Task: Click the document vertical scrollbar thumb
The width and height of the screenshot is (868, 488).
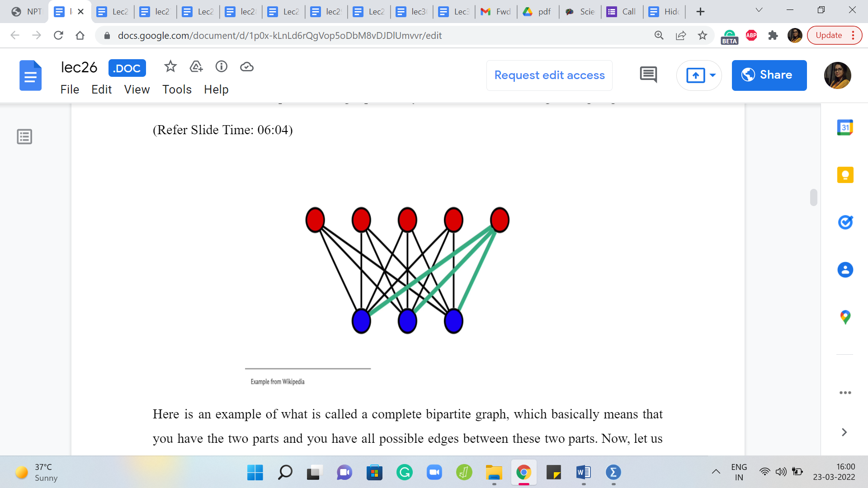Action: (813, 197)
